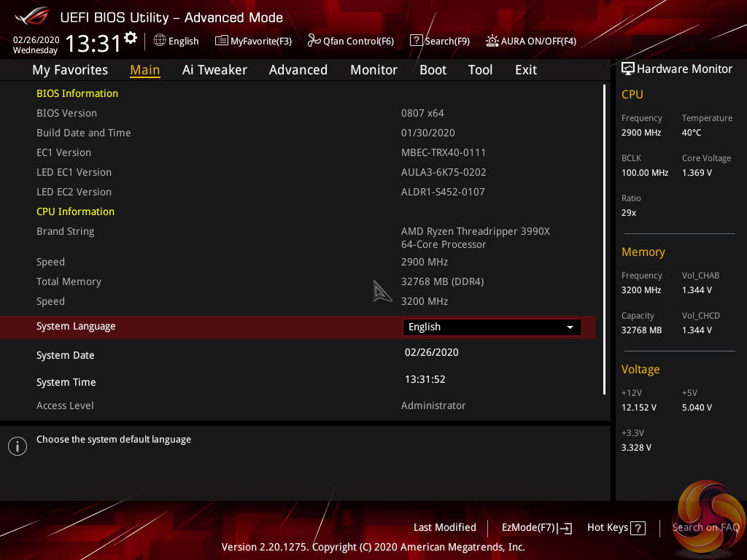Viewport: 747px width, 560px height.
Task: Open the Ai Tweaker tab
Action: click(214, 70)
